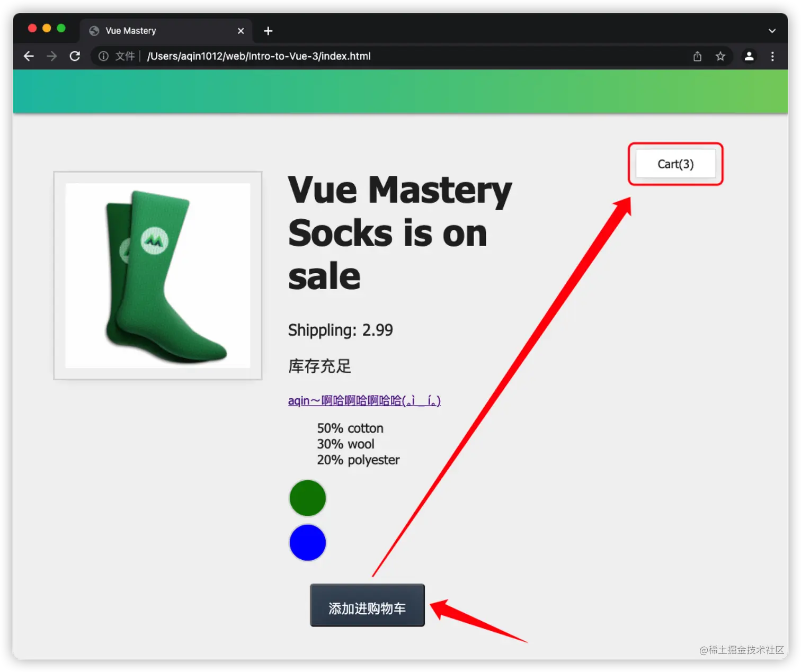Click the red close window button
The height and width of the screenshot is (672, 801).
pyautogui.click(x=32, y=28)
